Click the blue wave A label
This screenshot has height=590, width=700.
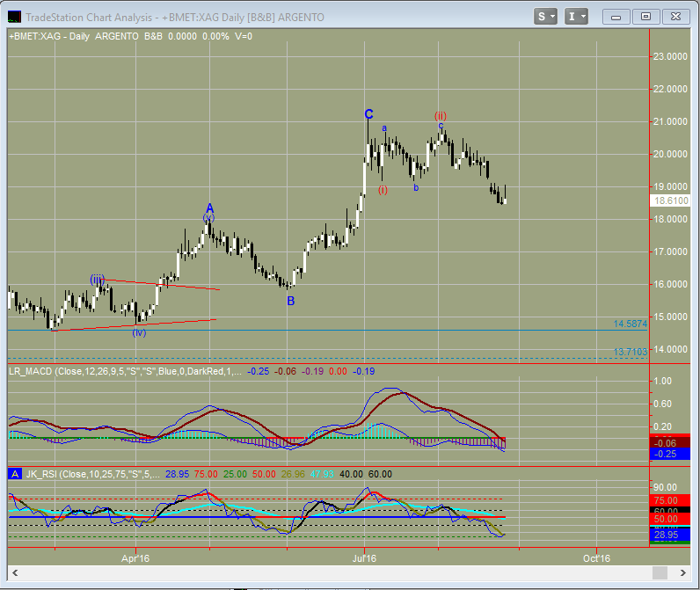[x=210, y=208]
